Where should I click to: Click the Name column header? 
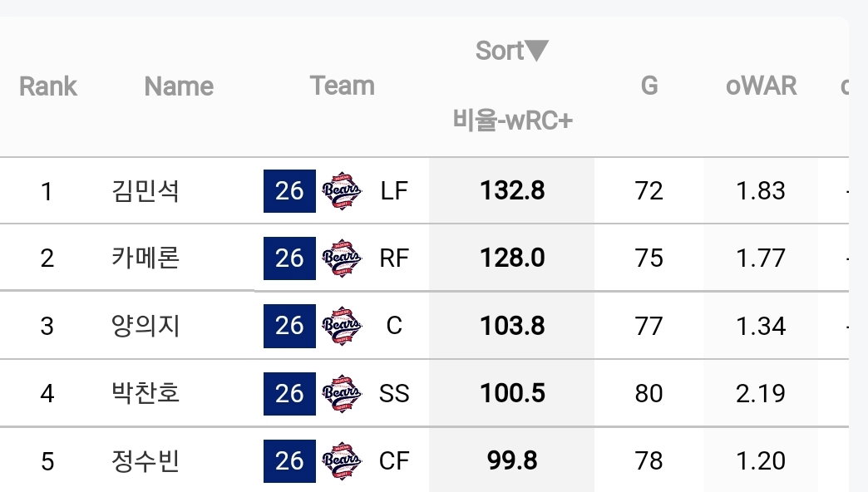coord(179,86)
